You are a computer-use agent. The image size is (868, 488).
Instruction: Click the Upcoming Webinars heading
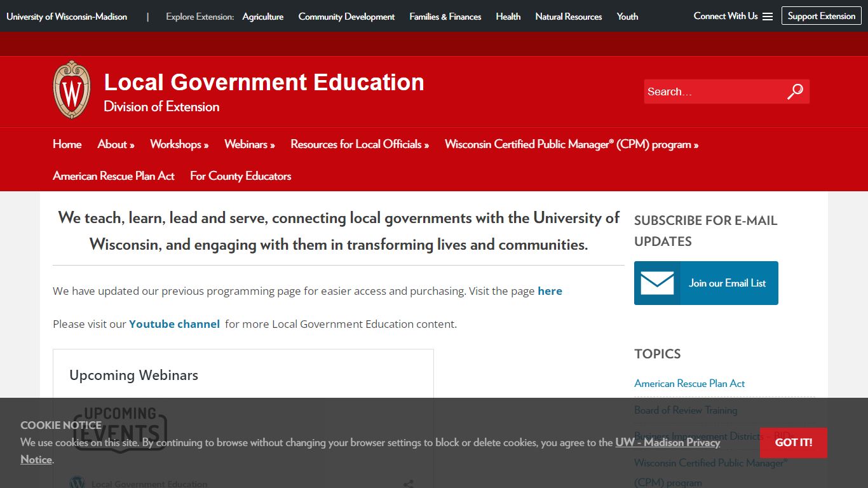coord(134,375)
